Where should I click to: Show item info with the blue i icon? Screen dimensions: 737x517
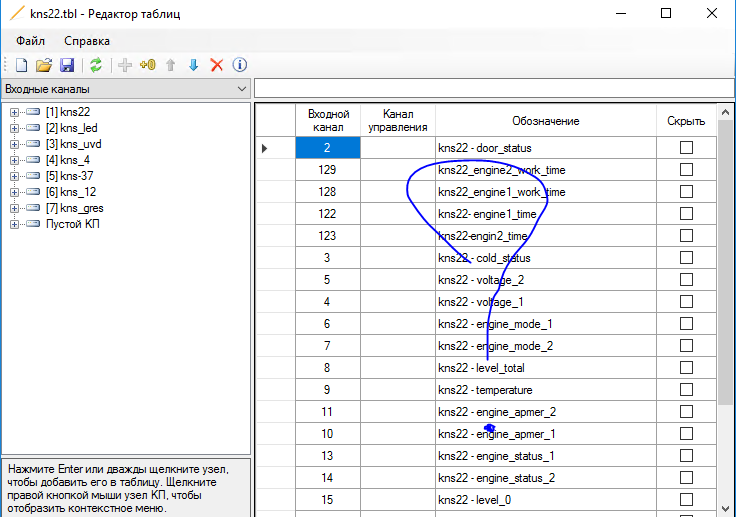pos(240,65)
